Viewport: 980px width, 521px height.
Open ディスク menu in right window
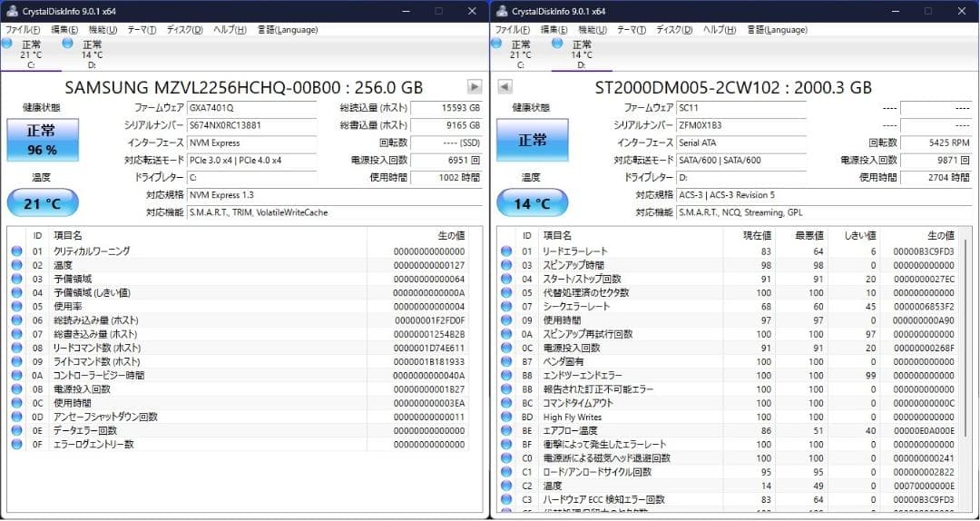point(673,29)
